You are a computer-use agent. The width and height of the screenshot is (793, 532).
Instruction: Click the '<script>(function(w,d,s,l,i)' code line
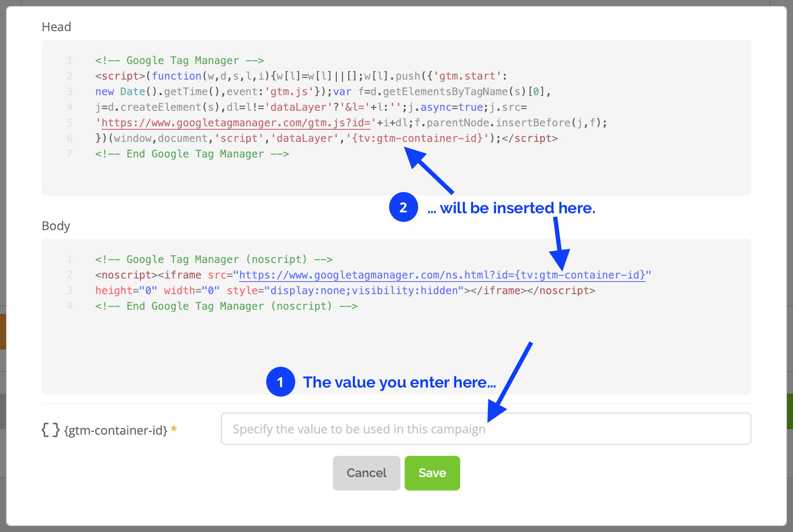tap(301, 76)
